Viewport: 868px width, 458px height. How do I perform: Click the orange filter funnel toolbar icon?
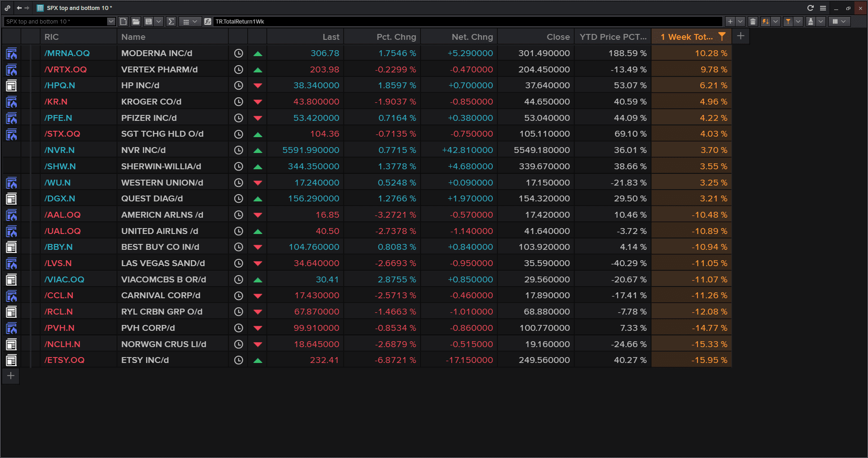point(788,21)
